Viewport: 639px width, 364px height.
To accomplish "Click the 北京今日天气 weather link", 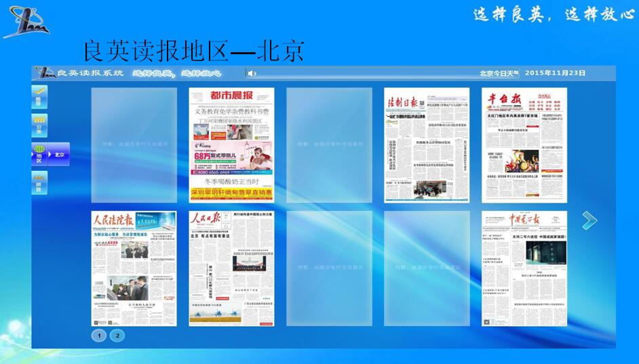I will click(499, 73).
